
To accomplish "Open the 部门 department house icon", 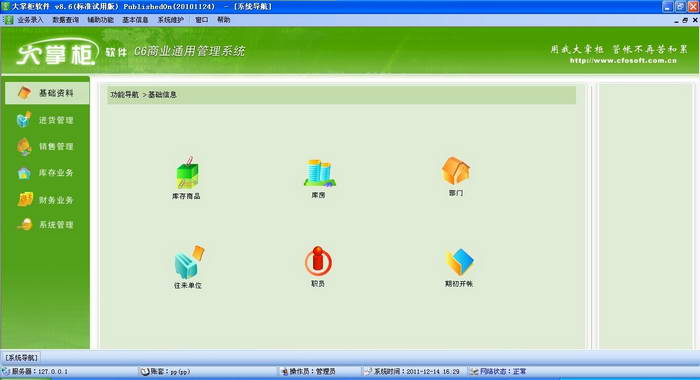I will (456, 176).
